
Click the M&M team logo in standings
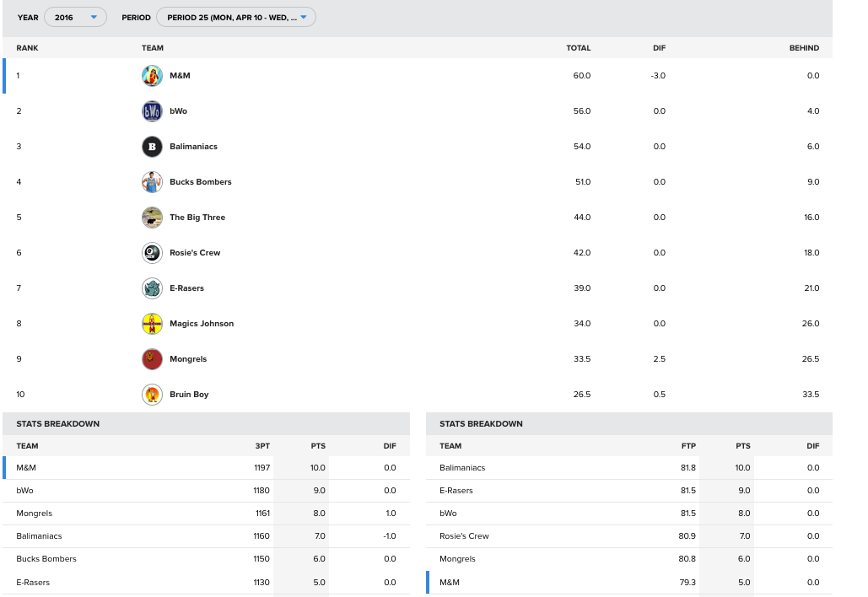click(152, 76)
